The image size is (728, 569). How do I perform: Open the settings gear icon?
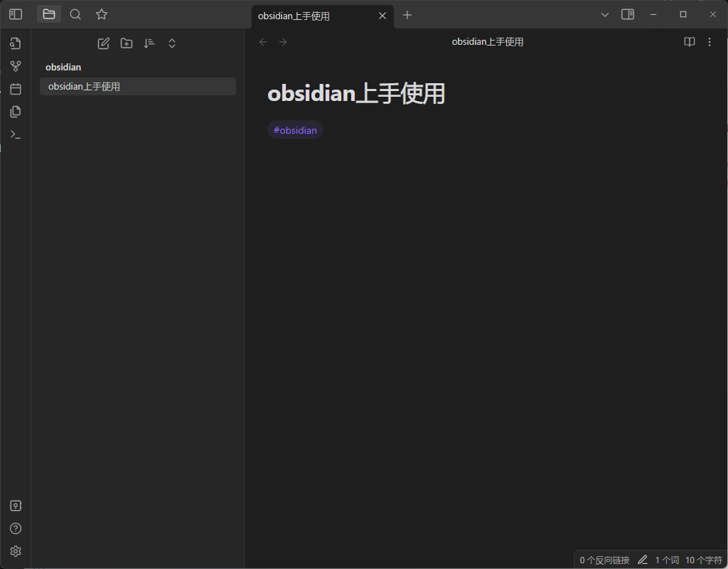(x=16, y=551)
